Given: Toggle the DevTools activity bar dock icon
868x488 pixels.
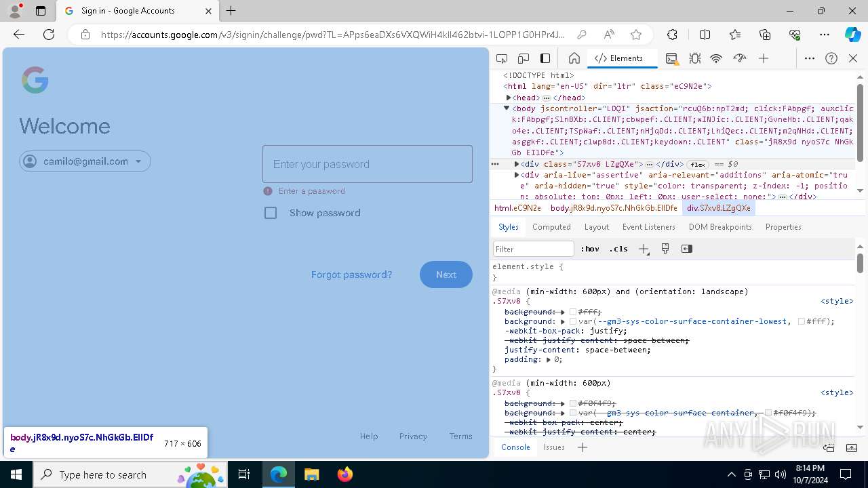Looking at the screenshot, I should 545,59.
